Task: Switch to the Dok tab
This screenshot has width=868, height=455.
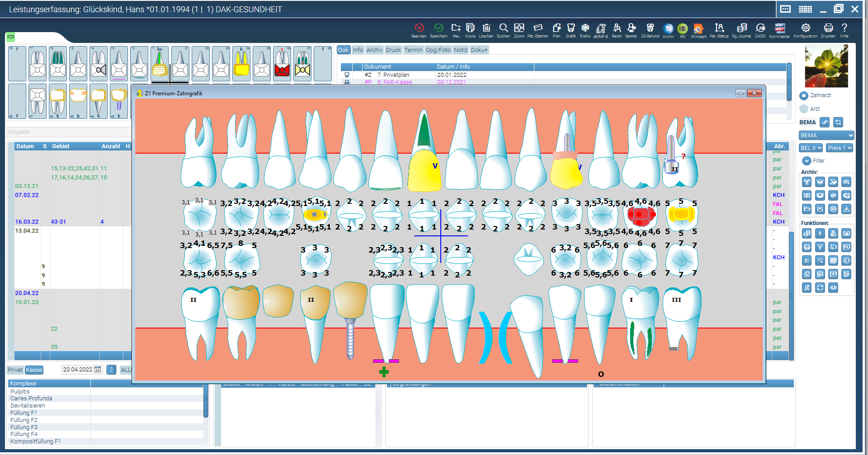Action: click(344, 50)
